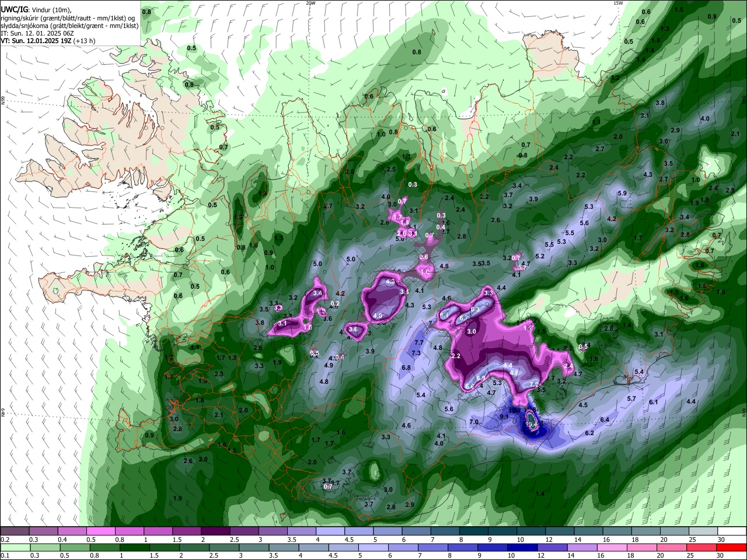This screenshot has height=560, width=747.
Task: Click the '7.0' precipitation value on map
Action: tap(474, 422)
